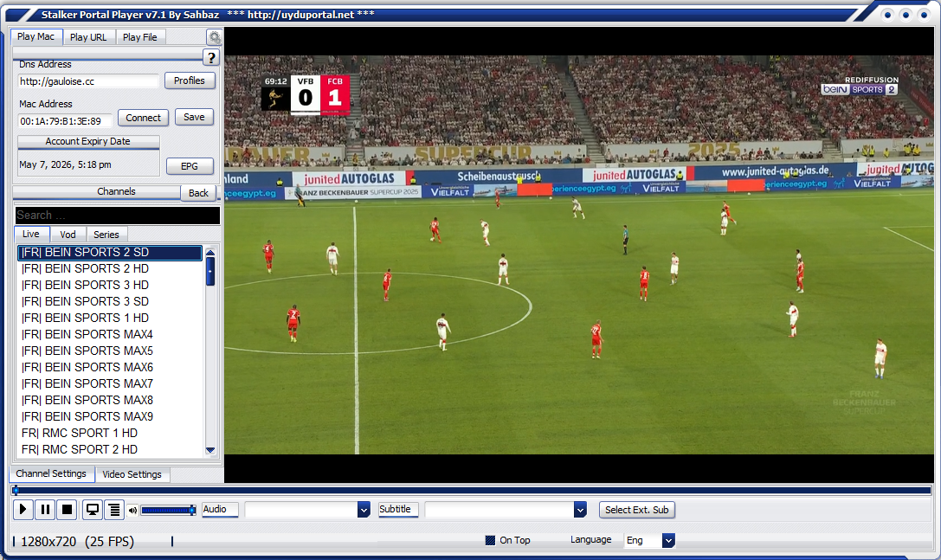Mute audio using the speaker icon
The image size is (941, 560).
pos(132,510)
